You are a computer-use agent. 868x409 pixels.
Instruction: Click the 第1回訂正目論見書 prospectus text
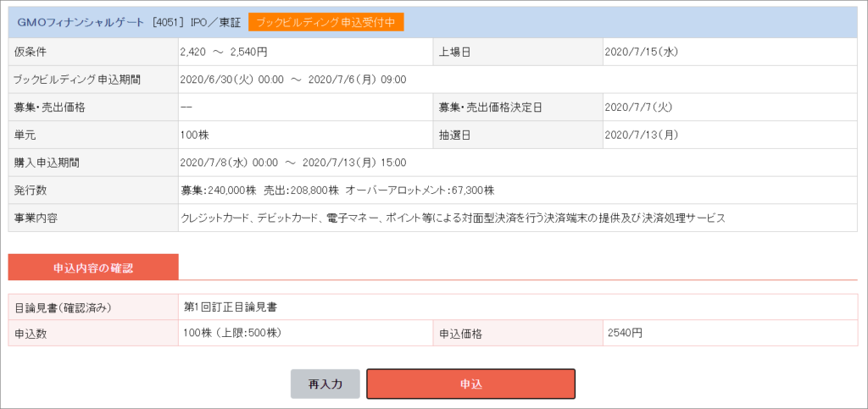231,307
